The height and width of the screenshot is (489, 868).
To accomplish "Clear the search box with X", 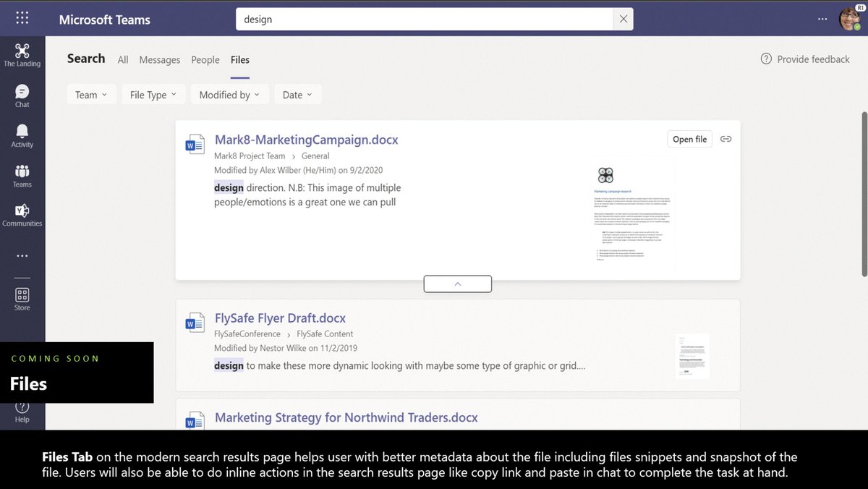I will click(624, 20).
